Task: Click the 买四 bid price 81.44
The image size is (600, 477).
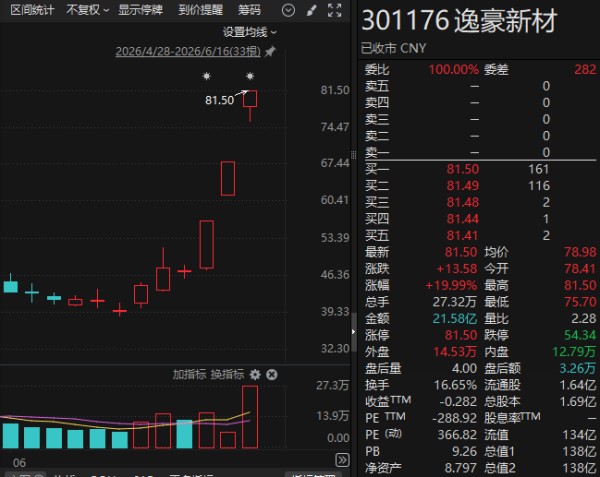Action: pos(463,219)
